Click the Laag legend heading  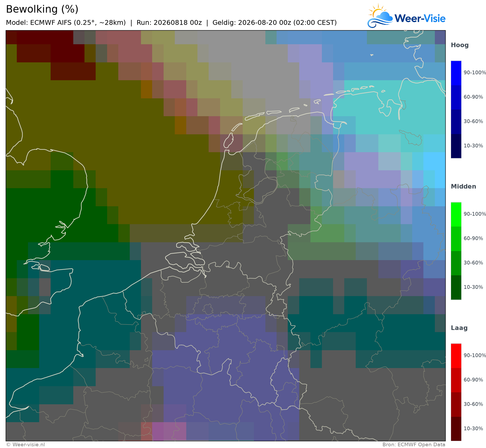click(459, 328)
